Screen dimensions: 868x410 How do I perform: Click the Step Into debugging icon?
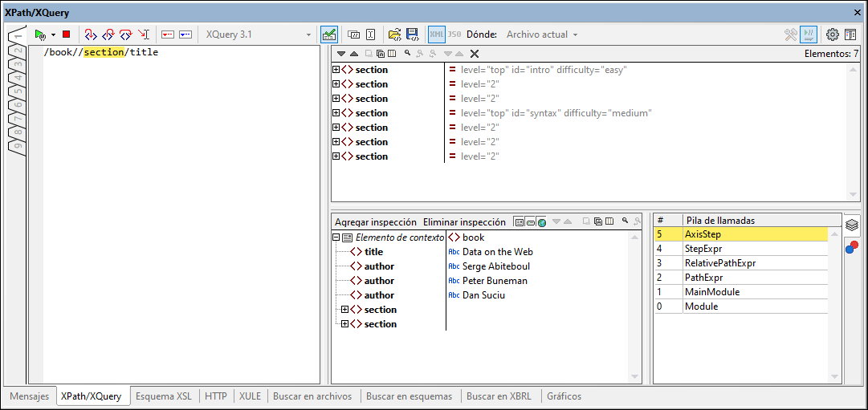tap(90, 35)
